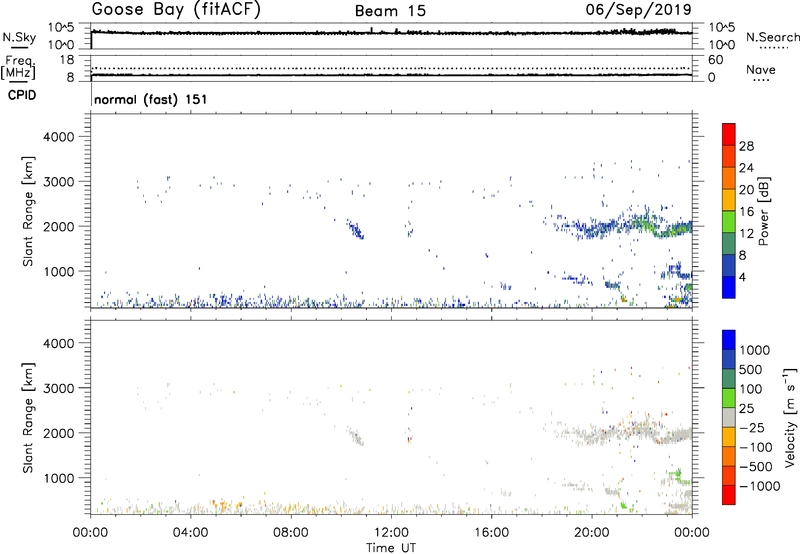Screen dimensions: 800x554
Task: Click the blue bottom of the power colorbar
Action: tap(729, 287)
